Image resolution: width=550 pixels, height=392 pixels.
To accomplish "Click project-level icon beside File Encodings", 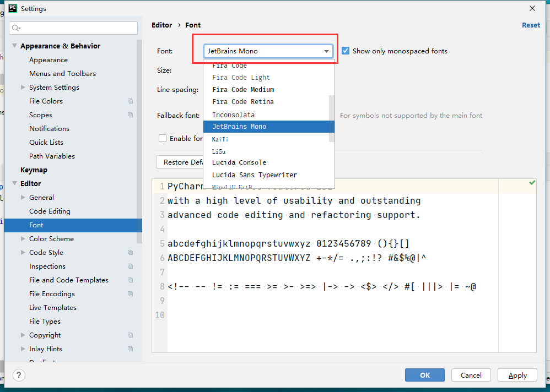I will (x=131, y=294).
